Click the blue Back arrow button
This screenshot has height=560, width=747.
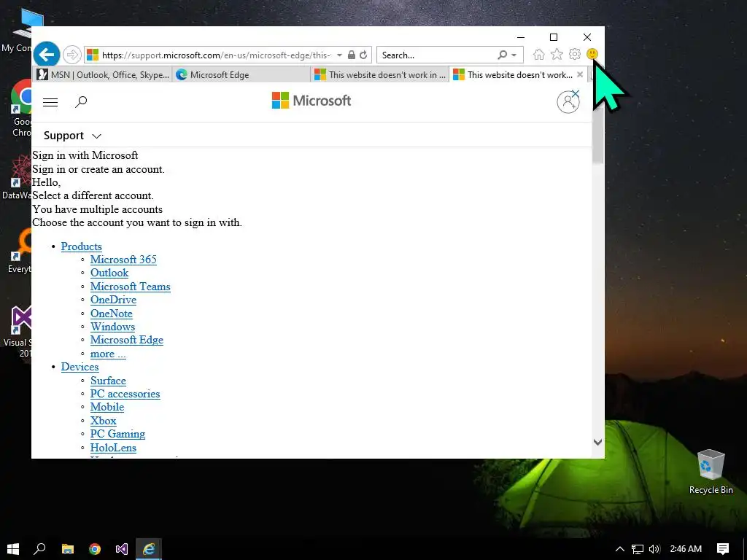click(x=47, y=55)
